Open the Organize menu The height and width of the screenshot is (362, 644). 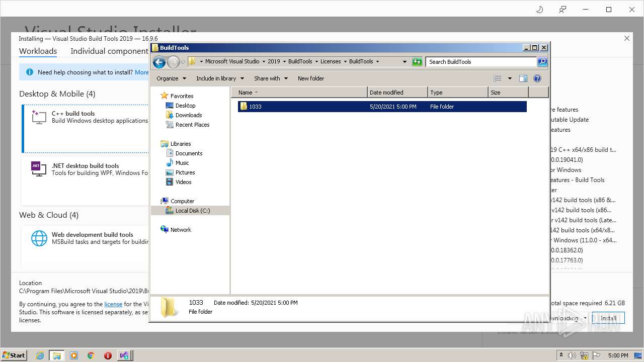point(171,78)
